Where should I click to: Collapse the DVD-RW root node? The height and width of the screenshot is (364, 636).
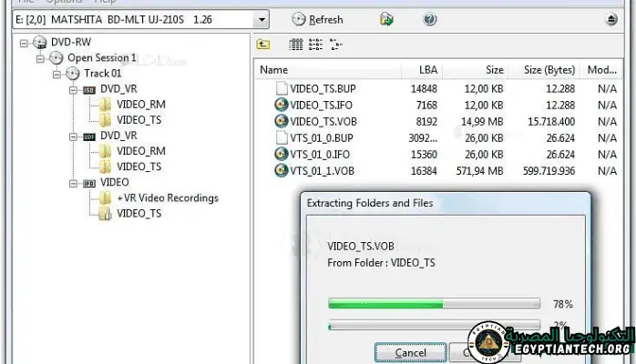click(23, 42)
